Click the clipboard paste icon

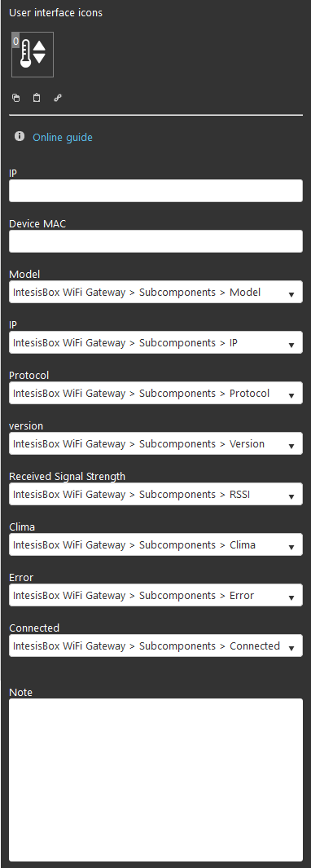click(x=37, y=98)
